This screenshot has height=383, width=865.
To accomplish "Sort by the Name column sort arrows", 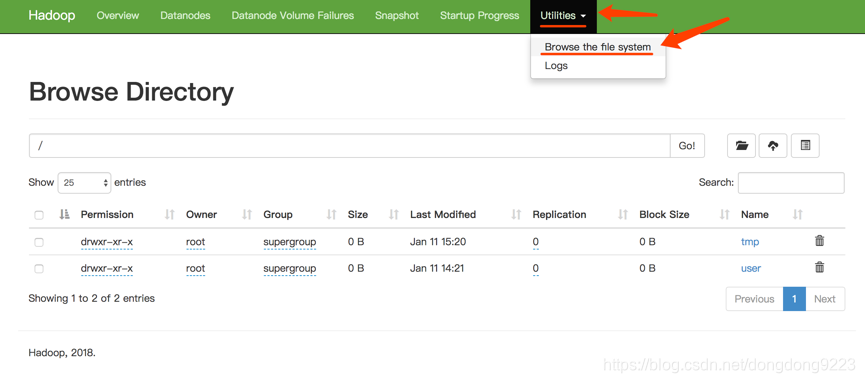I will pos(798,215).
